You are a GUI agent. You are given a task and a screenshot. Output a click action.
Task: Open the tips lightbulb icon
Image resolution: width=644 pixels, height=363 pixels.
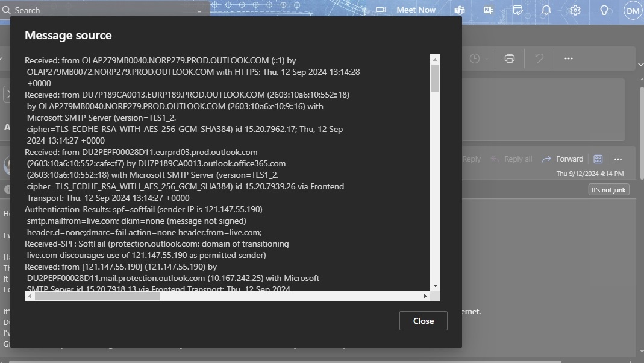click(604, 10)
